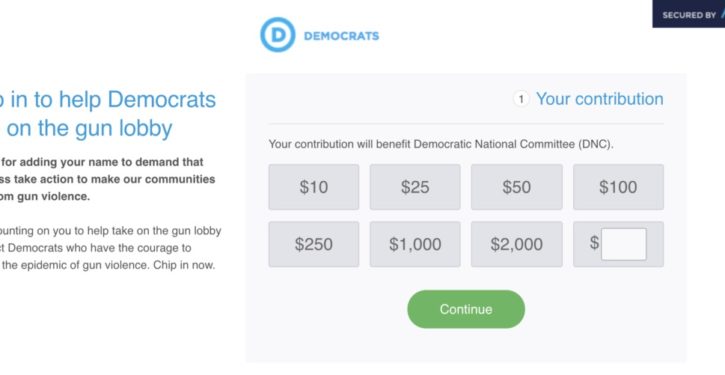Select the $100 donation amount
Viewport: 725px width, 375px height.
[x=618, y=187]
